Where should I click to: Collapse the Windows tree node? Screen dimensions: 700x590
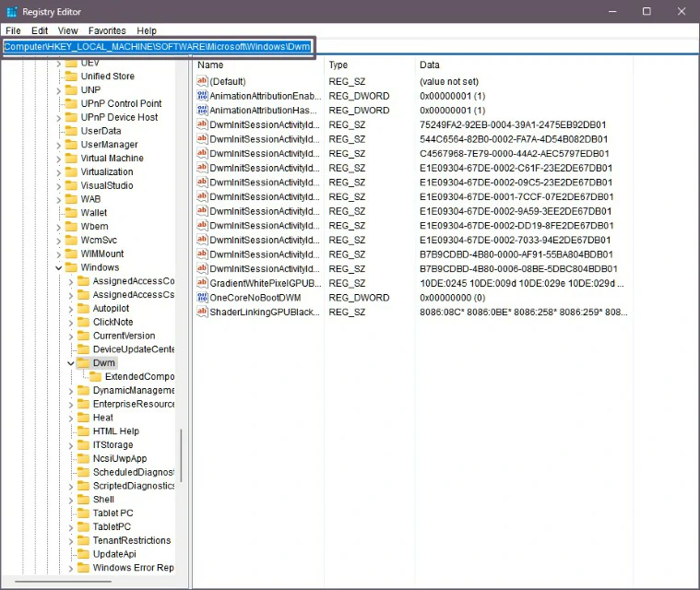(59, 267)
